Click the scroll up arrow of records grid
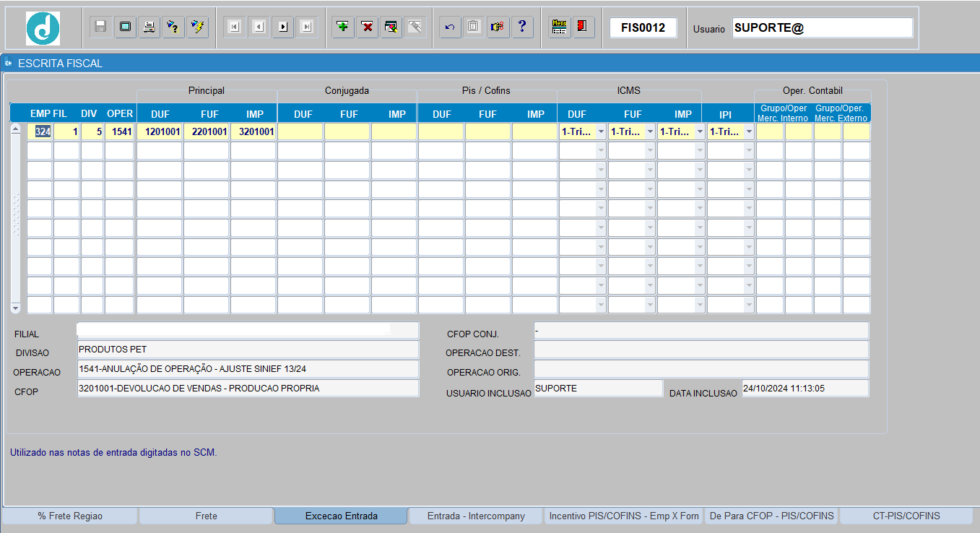 (x=16, y=129)
